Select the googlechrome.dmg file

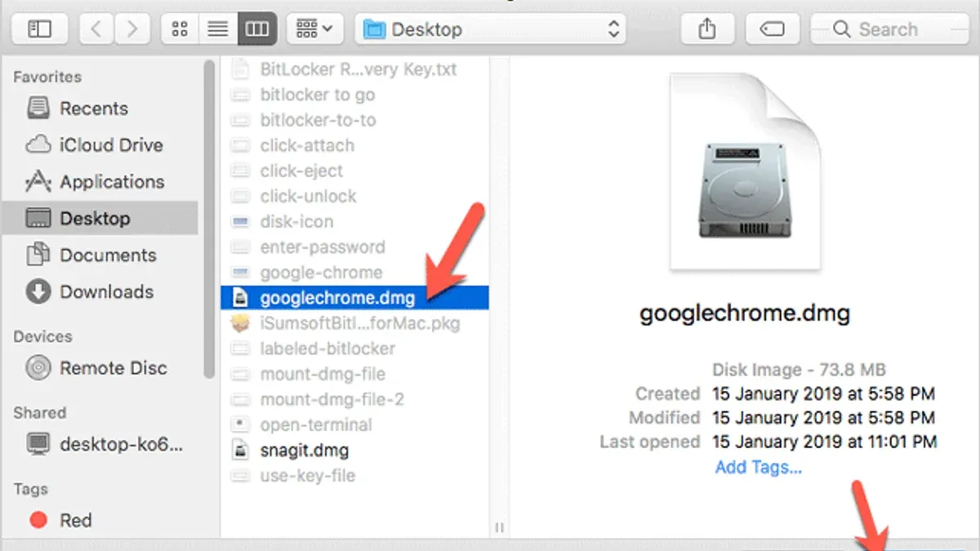354,298
